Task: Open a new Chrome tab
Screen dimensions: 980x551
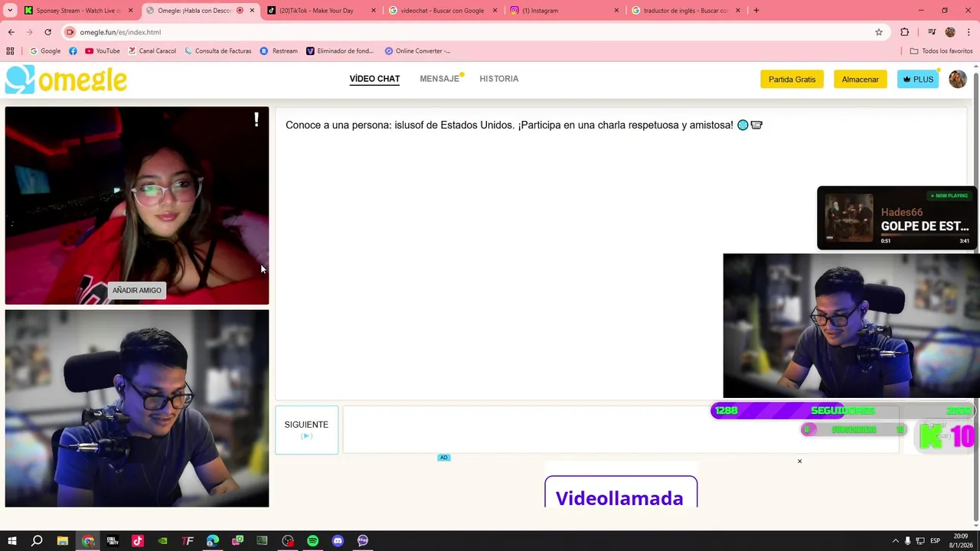Action: click(x=756, y=11)
